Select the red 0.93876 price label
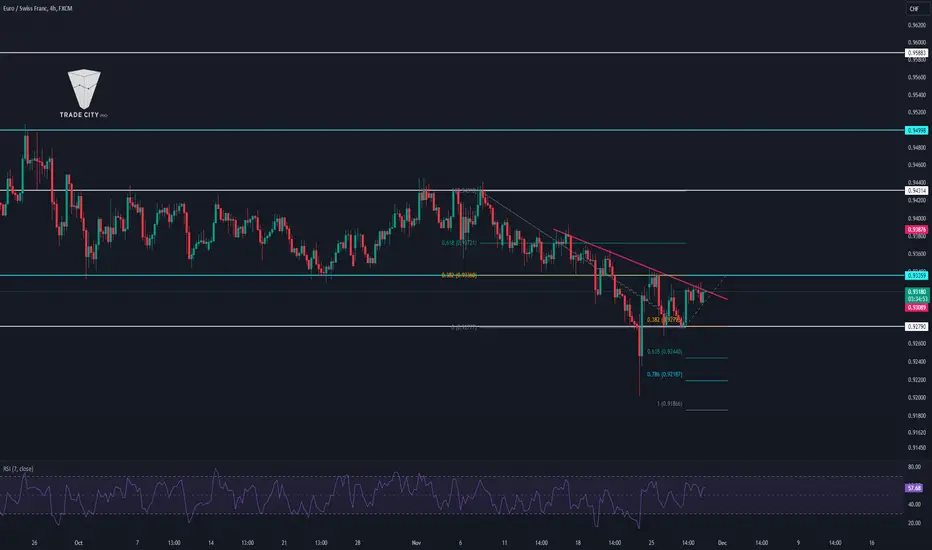 (x=917, y=230)
